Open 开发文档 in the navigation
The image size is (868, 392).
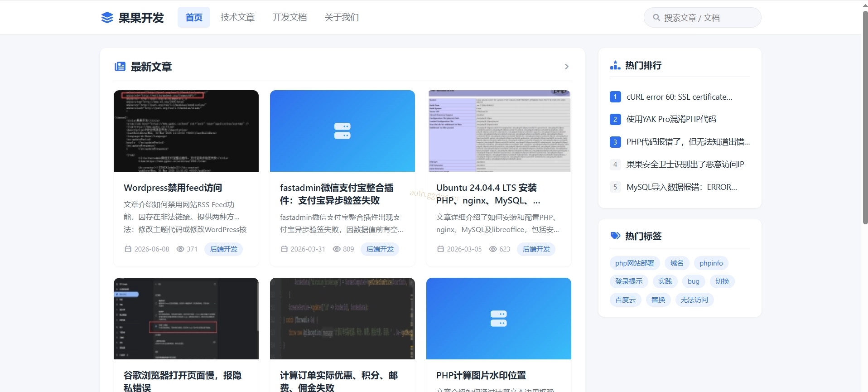289,17
